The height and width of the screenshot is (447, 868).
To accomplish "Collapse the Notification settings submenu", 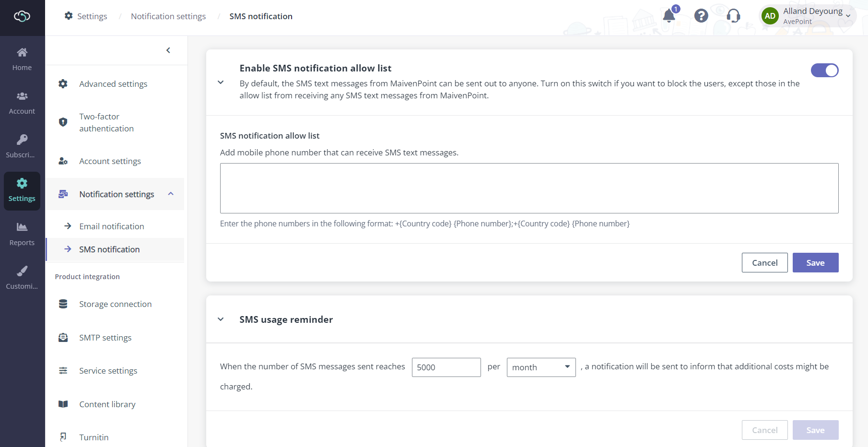I will (x=171, y=194).
